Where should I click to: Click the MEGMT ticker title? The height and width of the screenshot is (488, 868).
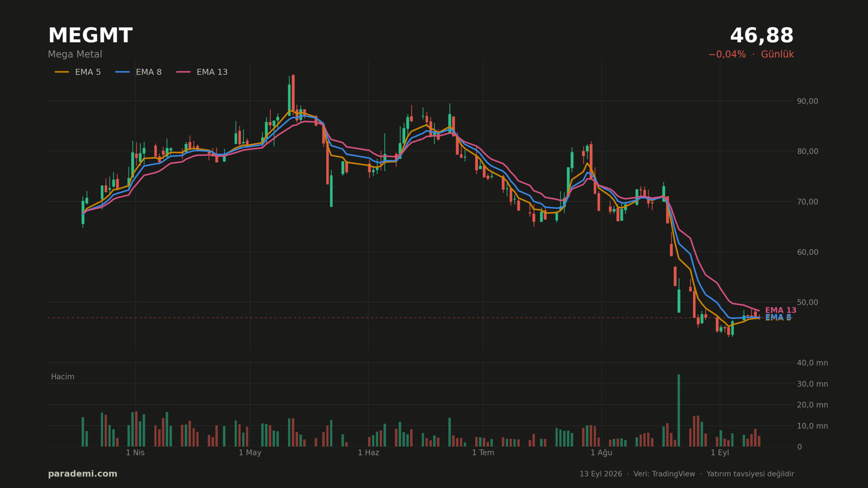pyautogui.click(x=90, y=36)
